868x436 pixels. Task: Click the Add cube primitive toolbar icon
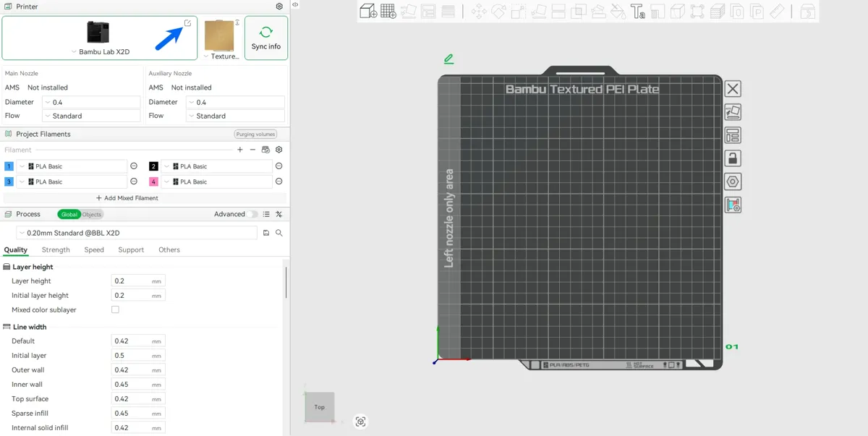[368, 11]
